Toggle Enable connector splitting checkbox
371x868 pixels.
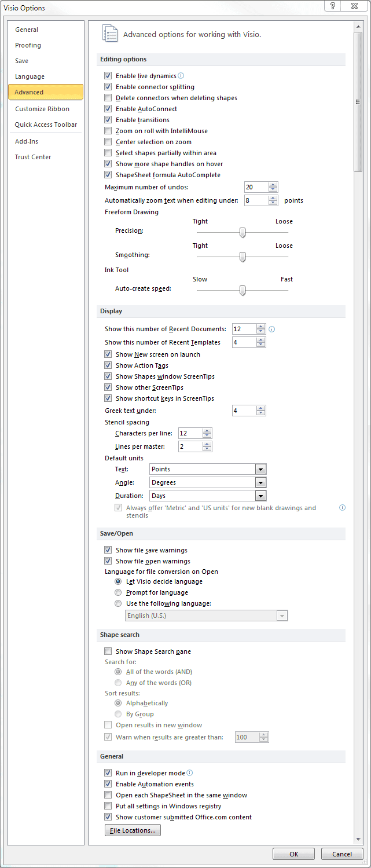[x=108, y=87]
